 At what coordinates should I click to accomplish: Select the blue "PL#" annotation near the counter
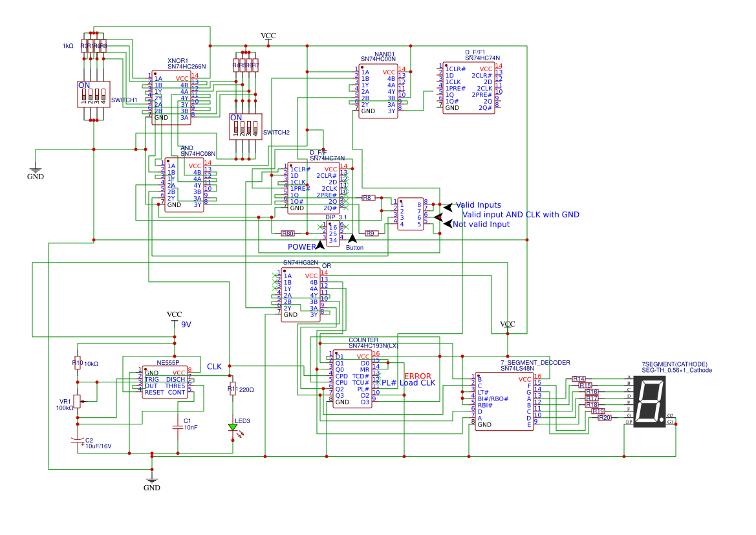[389, 383]
